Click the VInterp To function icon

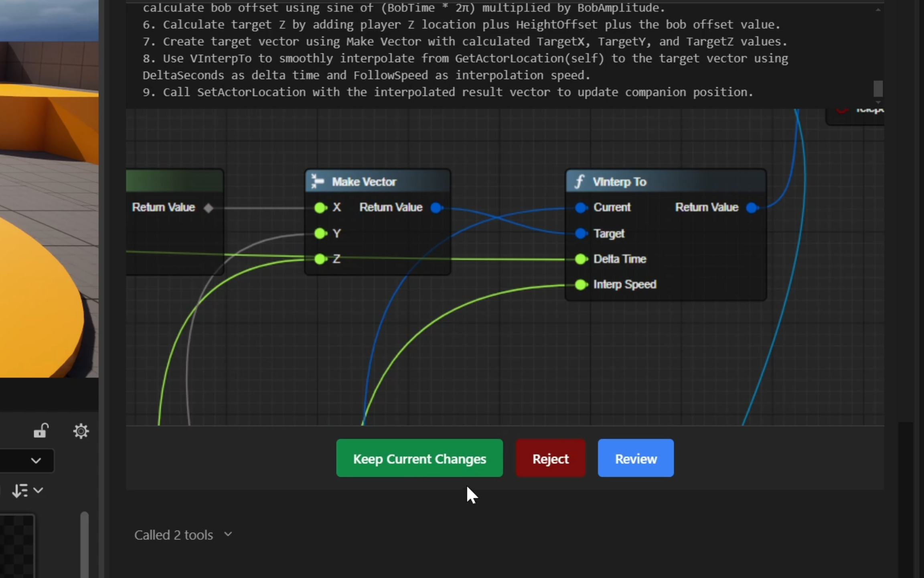579,181
